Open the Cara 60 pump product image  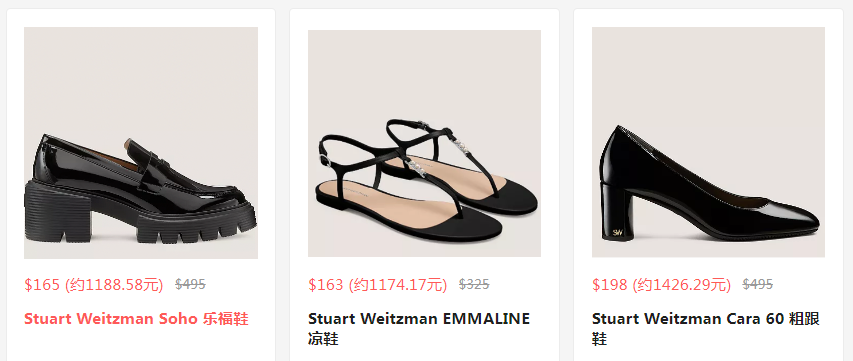(x=708, y=142)
